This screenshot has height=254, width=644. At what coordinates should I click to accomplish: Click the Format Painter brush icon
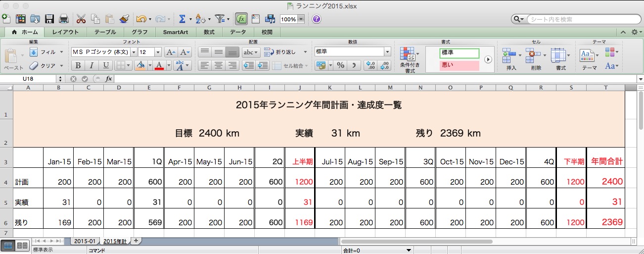pos(124,19)
